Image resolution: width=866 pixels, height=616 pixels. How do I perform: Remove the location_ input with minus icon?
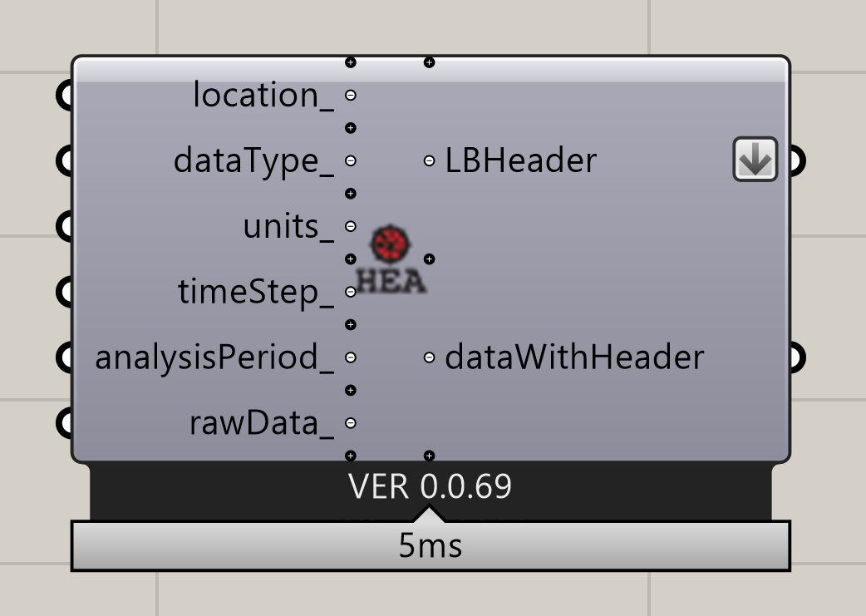tap(350, 95)
